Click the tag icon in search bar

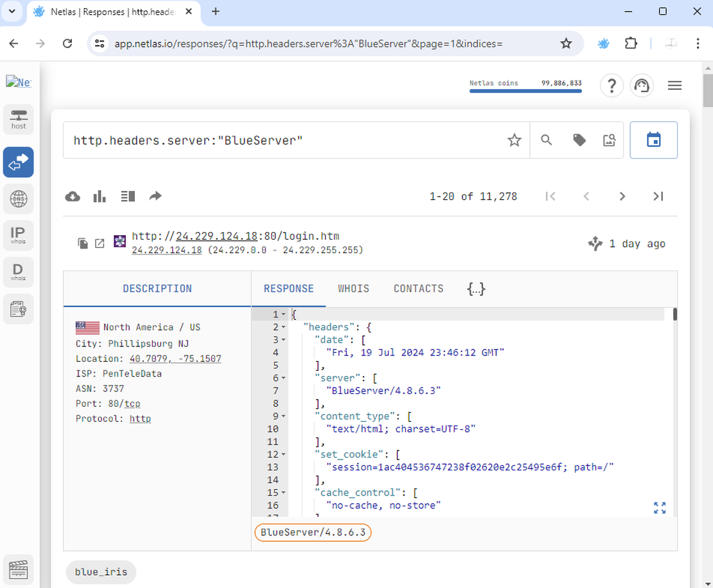pyautogui.click(x=579, y=140)
